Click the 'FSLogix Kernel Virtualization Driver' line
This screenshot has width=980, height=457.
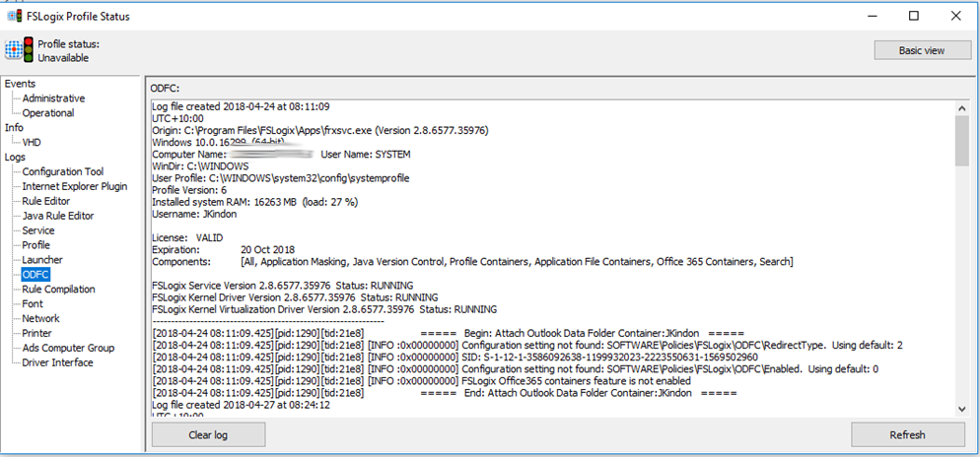coord(324,309)
